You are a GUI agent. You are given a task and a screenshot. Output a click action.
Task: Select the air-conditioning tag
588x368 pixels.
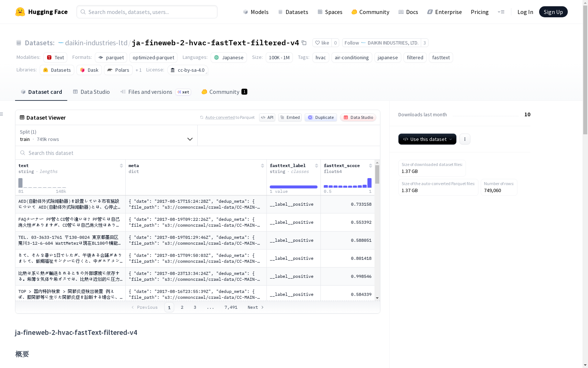tap(352, 57)
